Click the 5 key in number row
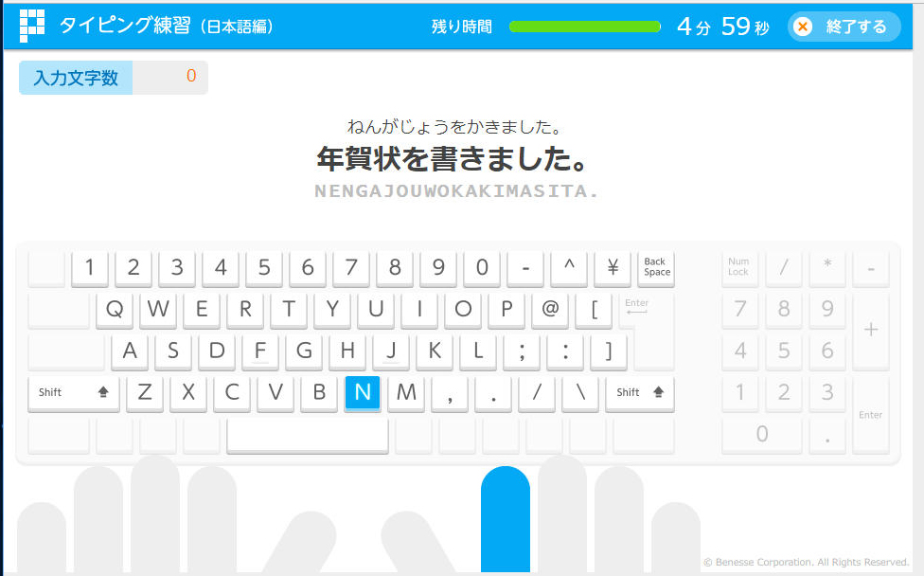 click(x=264, y=268)
